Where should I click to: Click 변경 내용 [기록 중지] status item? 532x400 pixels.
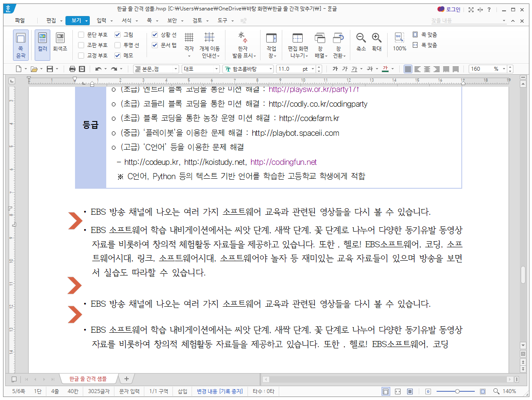click(x=220, y=391)
